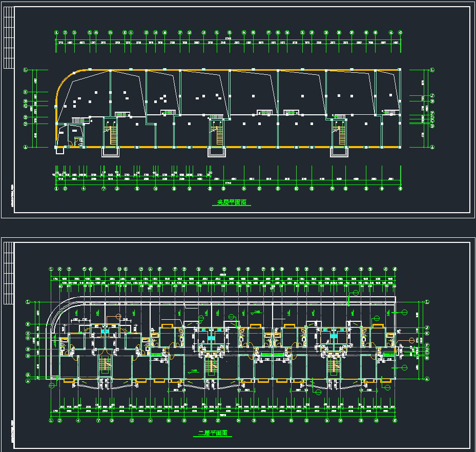Pick the left staircase in second floor plan

point(105,366)
